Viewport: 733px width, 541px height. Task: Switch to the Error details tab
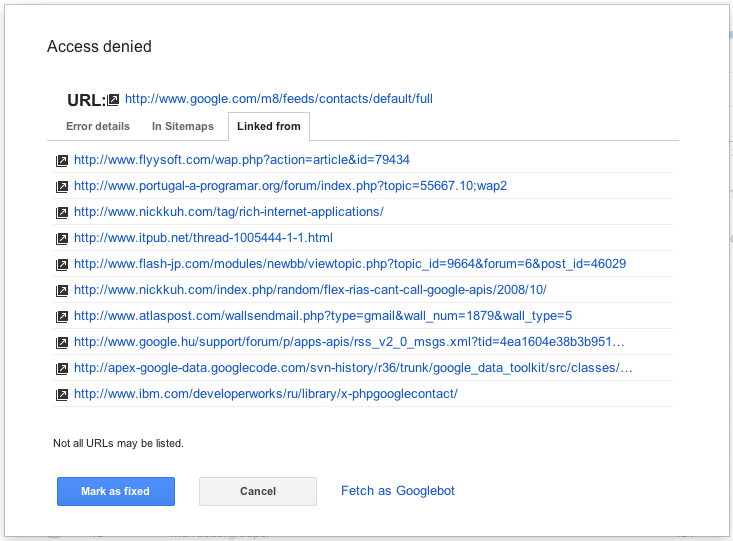pyautogui.click(x=98, y=127)
